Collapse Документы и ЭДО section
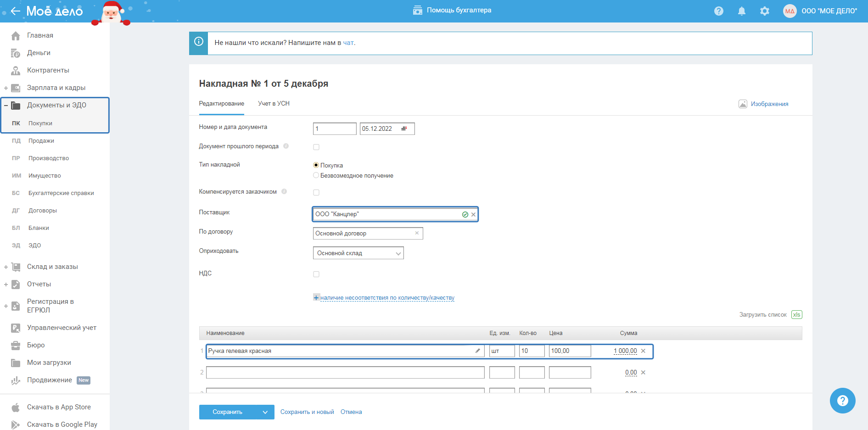 click(x=6, y=105)
